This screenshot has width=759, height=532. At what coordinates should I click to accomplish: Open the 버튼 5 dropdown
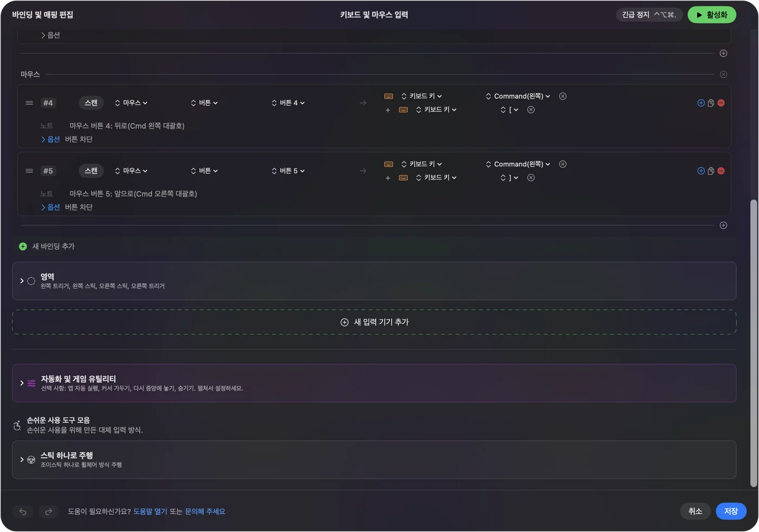click(288, 171)
